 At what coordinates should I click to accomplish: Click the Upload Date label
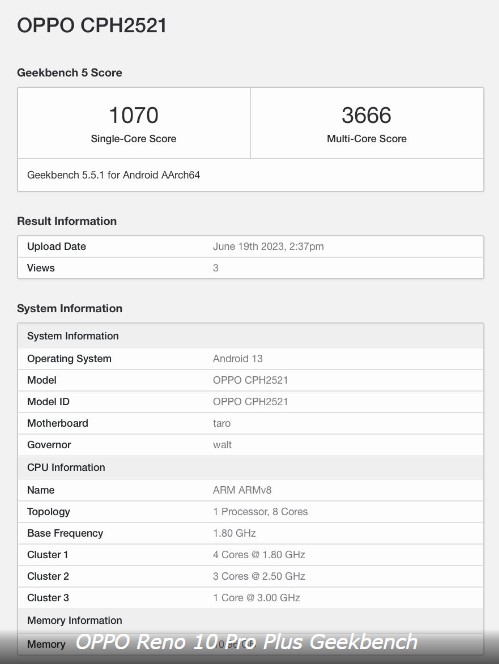tap(56, 246)
